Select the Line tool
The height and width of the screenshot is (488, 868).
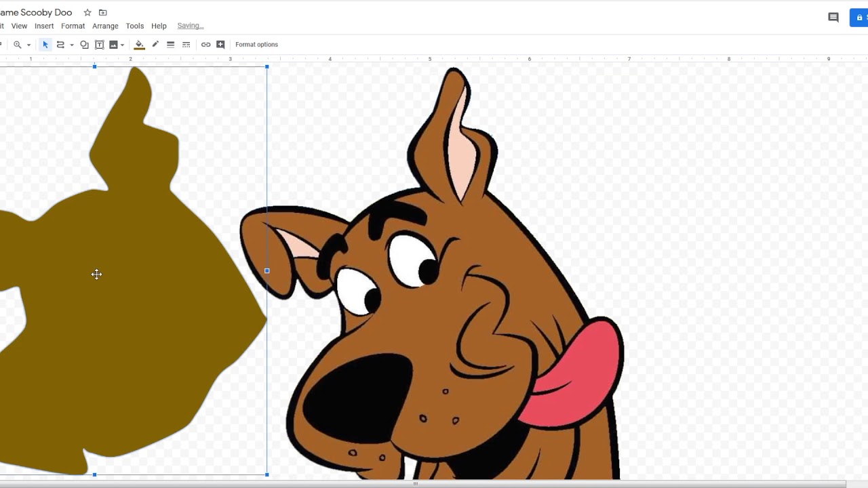click(60, 45)
